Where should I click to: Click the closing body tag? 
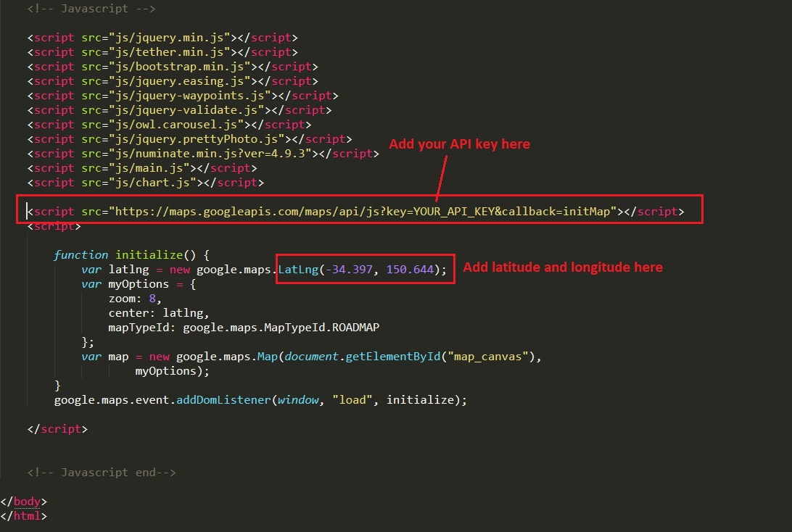coord(25,502)
